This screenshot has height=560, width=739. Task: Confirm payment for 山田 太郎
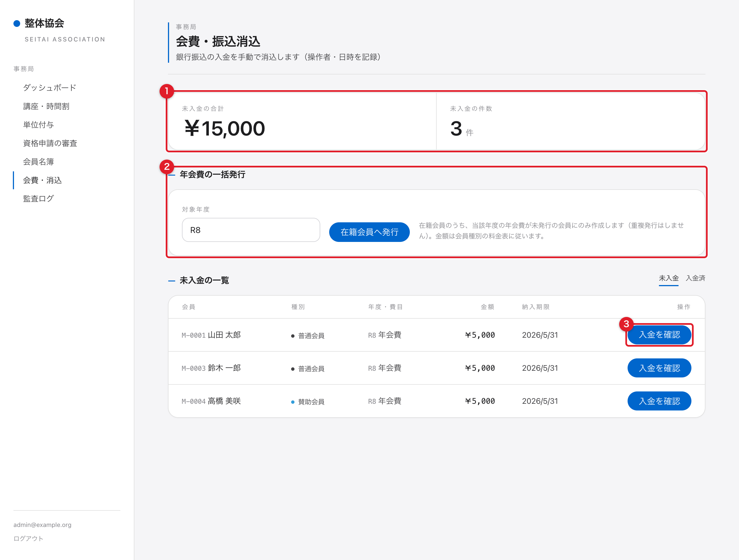point(659,335)
